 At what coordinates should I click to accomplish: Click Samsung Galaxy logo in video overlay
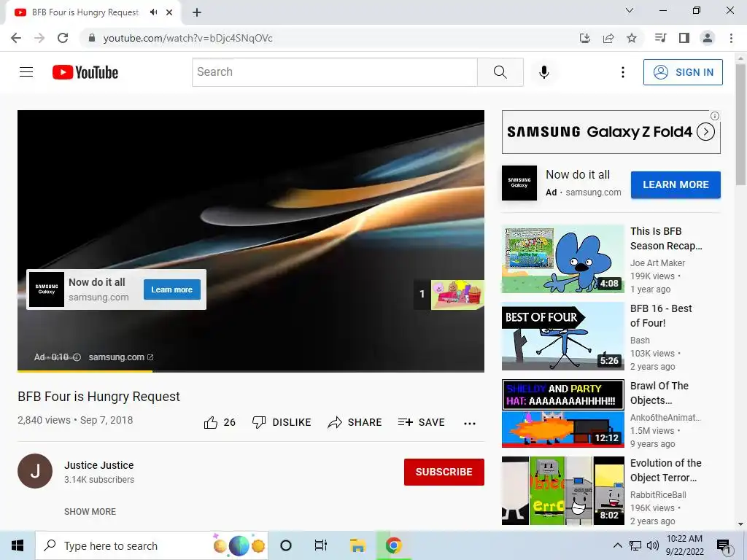(47, 289)
